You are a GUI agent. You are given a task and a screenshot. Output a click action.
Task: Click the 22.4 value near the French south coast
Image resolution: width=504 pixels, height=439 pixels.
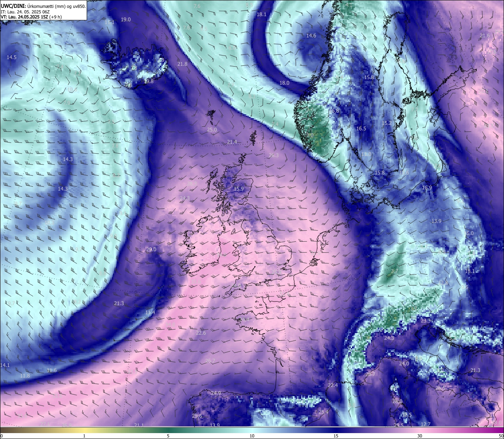point(333,385)
